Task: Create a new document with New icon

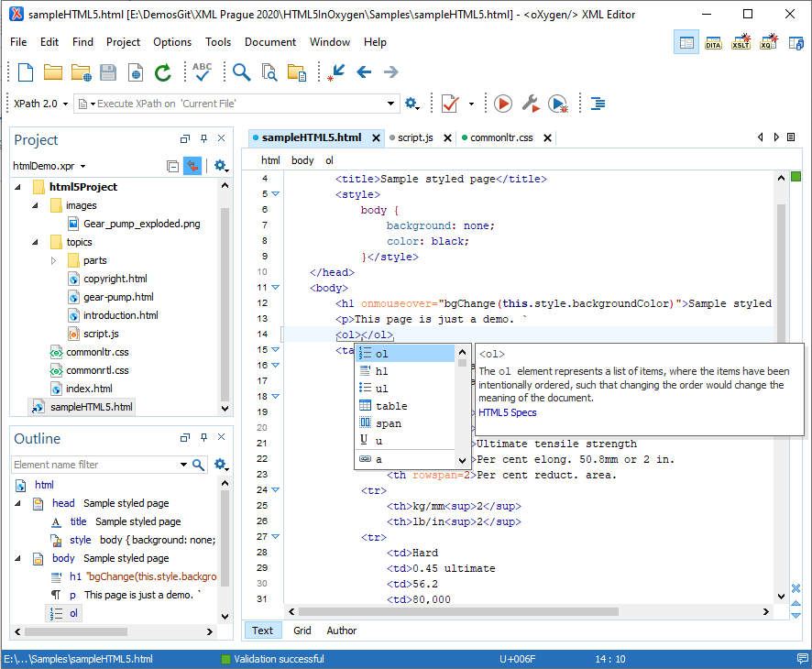Action: pos(26,72)
